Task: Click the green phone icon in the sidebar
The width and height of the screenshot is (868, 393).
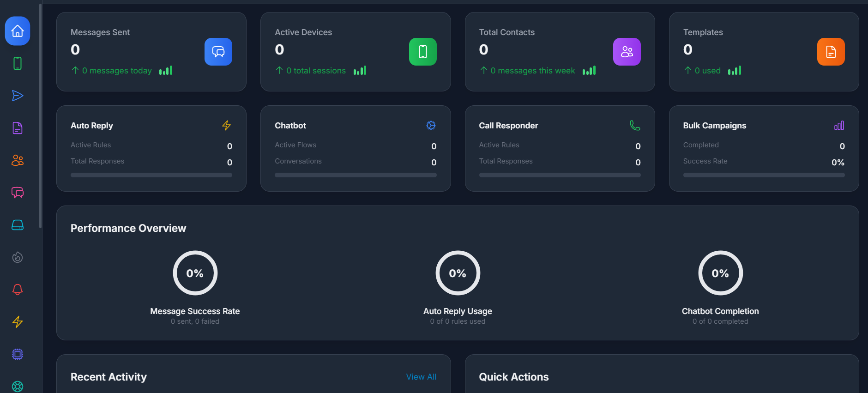Action: pyautogui.click(x=18, y=63)
